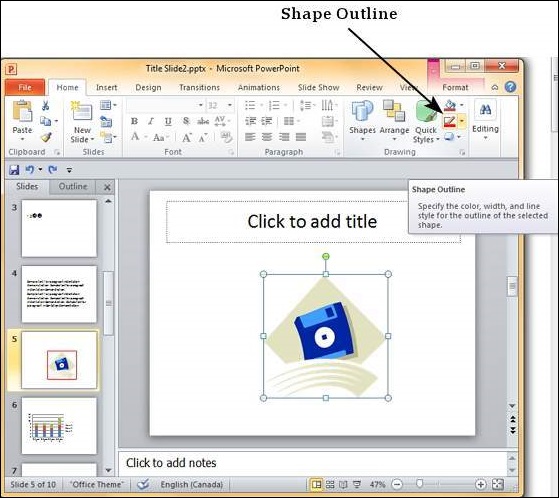Screen dimensions: 559x498
Task: Click Increase Font Size icon
Action: [x=187, y=137]
